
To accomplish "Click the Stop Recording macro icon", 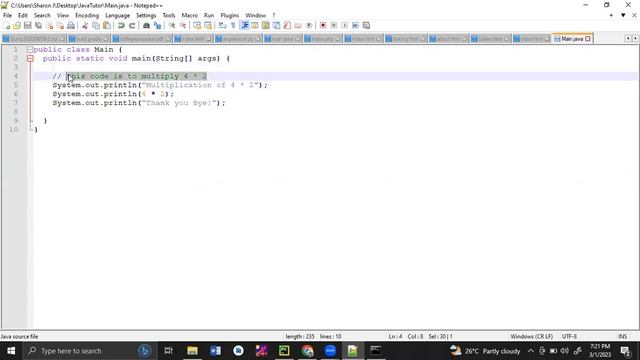I will (x=333, y=25).
